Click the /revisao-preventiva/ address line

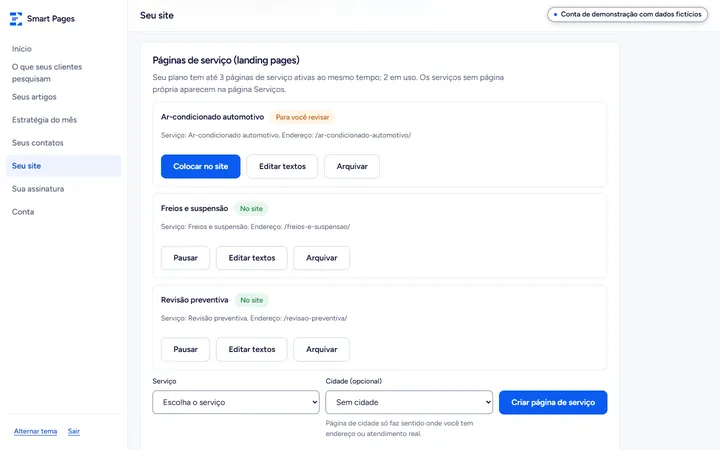tap(254, 318)
